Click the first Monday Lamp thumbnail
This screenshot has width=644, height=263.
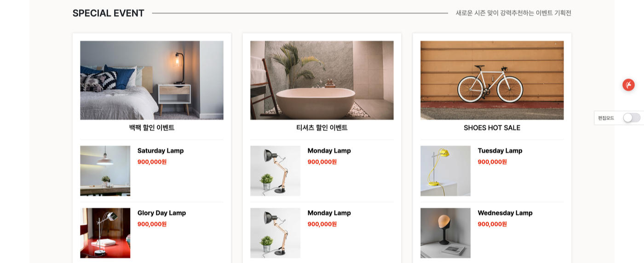(x=276, y=171)
